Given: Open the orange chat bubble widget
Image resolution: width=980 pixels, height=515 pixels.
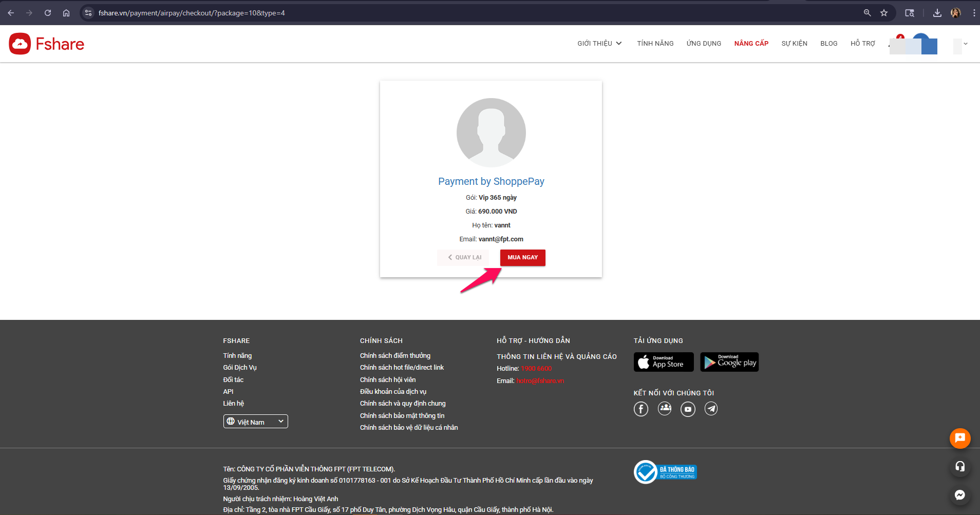Looking at the screenshot, I should (960, 438).
